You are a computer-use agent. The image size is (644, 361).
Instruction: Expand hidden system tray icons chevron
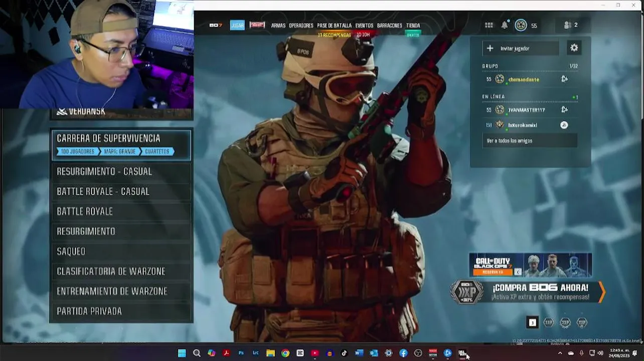coord(560,353)
